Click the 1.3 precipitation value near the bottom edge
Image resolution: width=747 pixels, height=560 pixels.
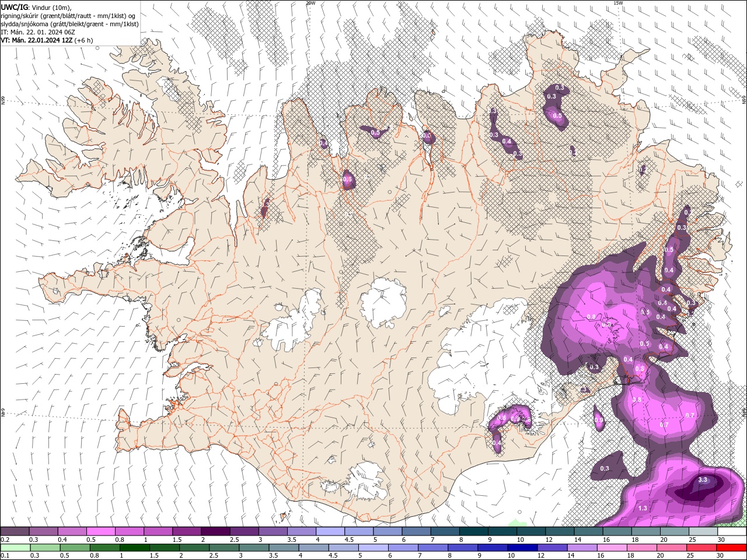(x=643, y=509)
